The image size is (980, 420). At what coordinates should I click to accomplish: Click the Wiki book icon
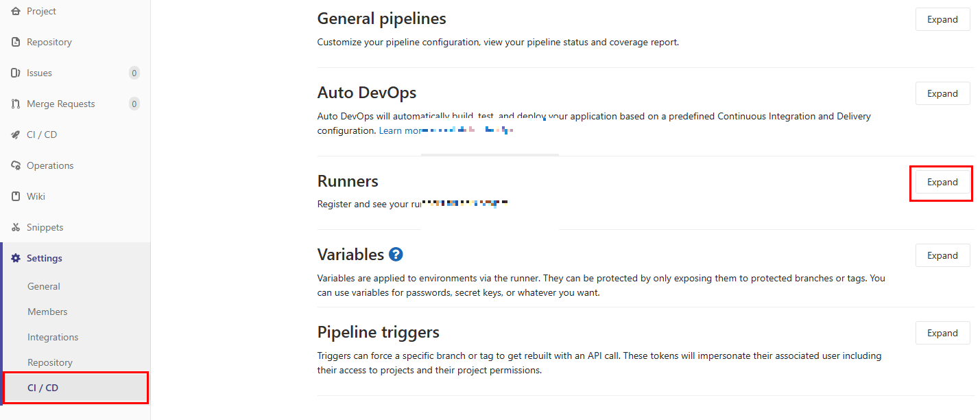16,196
